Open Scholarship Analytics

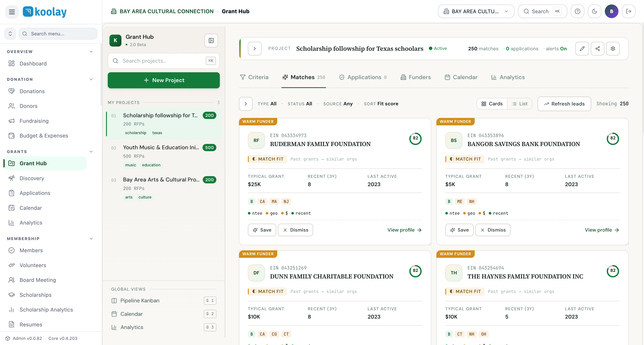(46, 310)
